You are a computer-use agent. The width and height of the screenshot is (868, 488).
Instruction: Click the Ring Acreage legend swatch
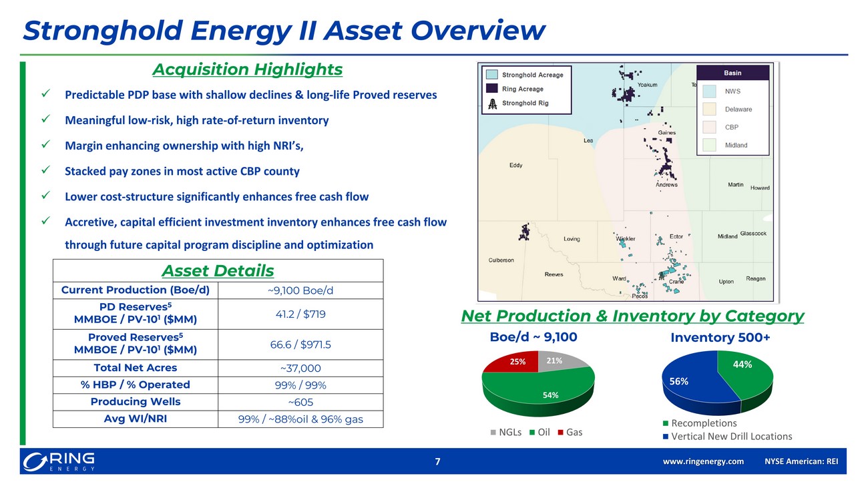coord(491,89)
